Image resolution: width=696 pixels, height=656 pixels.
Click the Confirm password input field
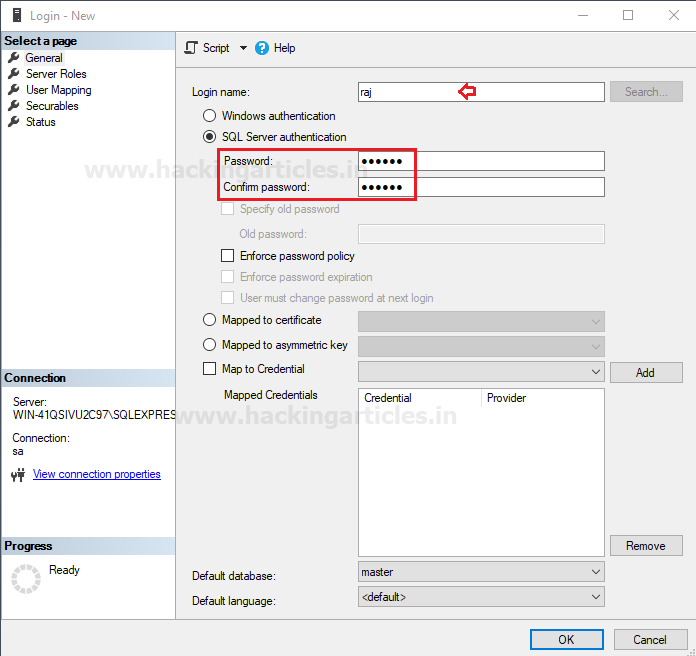pyautogui.click(x=481, y=187)
